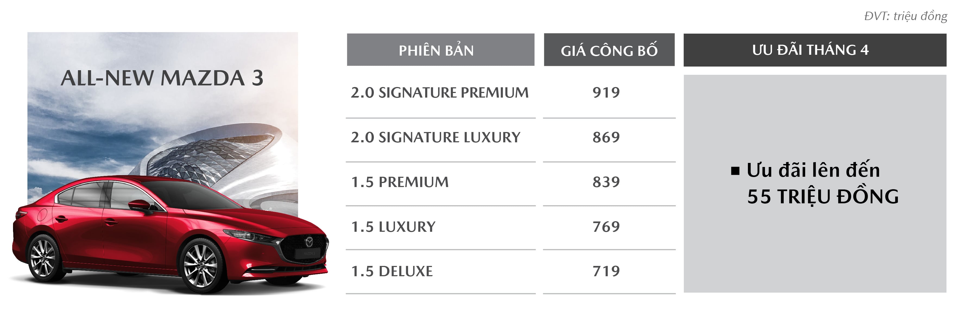Image resolution: width=980 pixels, height=328 pixels.
Task: Click the Mazda emblem on the front grille
Action: [x=309, y=241]
